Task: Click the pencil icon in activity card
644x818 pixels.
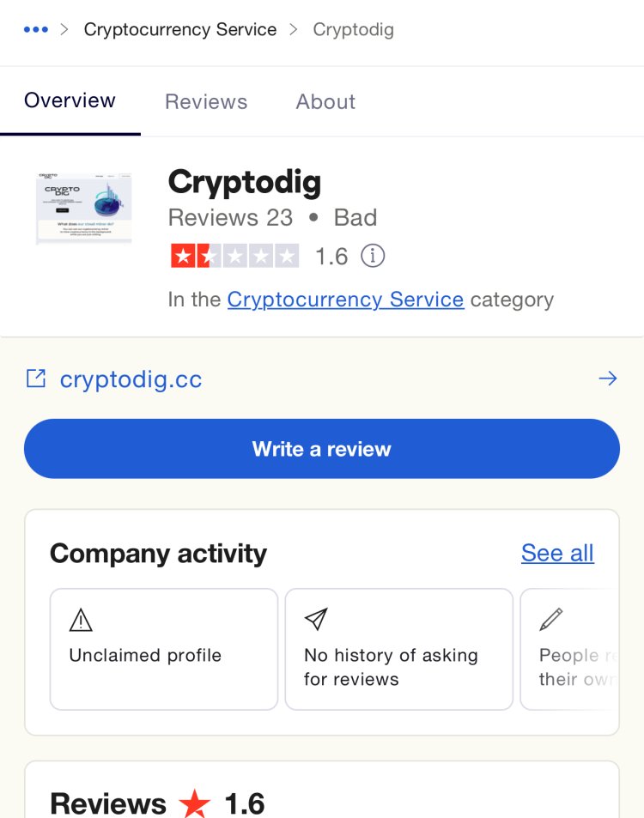Action: click(551, 619)
